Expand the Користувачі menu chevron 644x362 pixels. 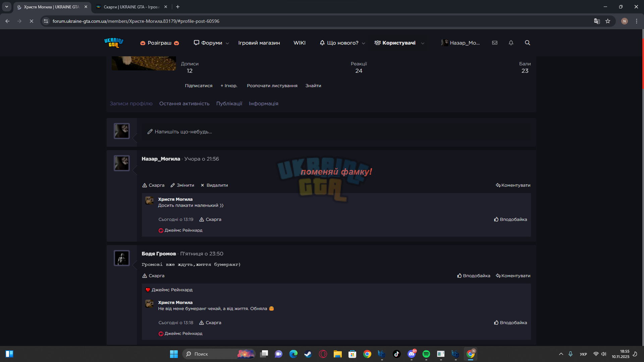click(423, 43)
